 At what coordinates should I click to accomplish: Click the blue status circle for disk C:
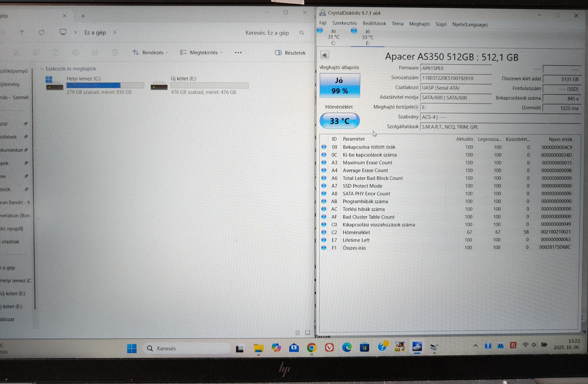[320, 31]
